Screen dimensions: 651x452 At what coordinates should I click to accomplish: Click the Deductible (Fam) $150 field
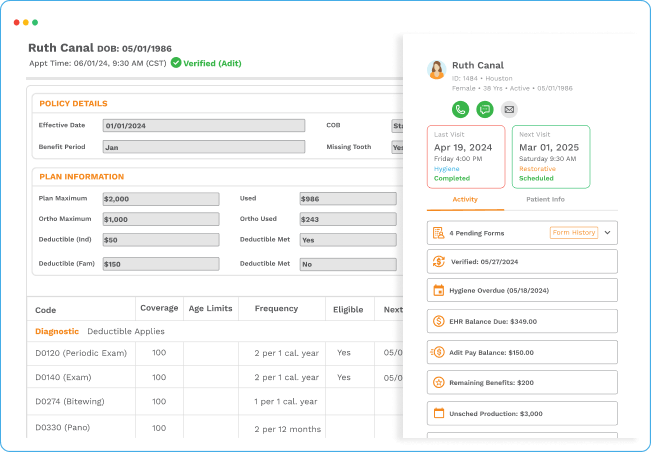pyautogui.click(x=161, y=264)
